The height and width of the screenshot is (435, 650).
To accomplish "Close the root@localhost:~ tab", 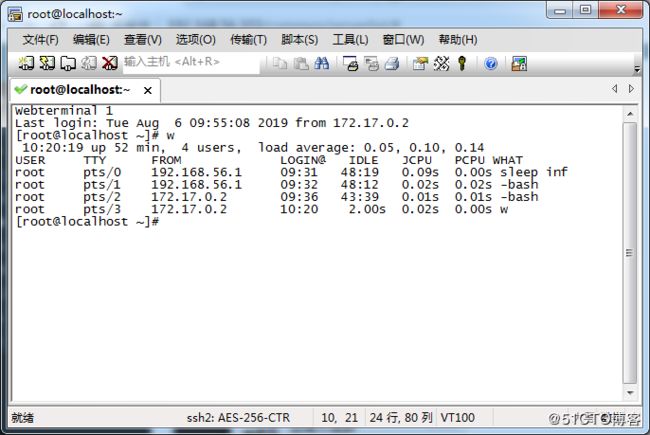I will pos(148,90).
